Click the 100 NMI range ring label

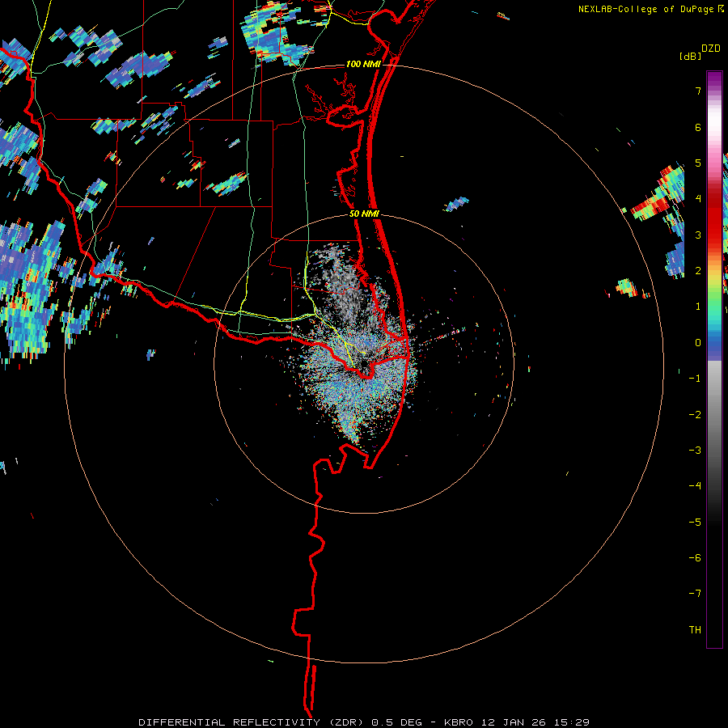(363, 64)
